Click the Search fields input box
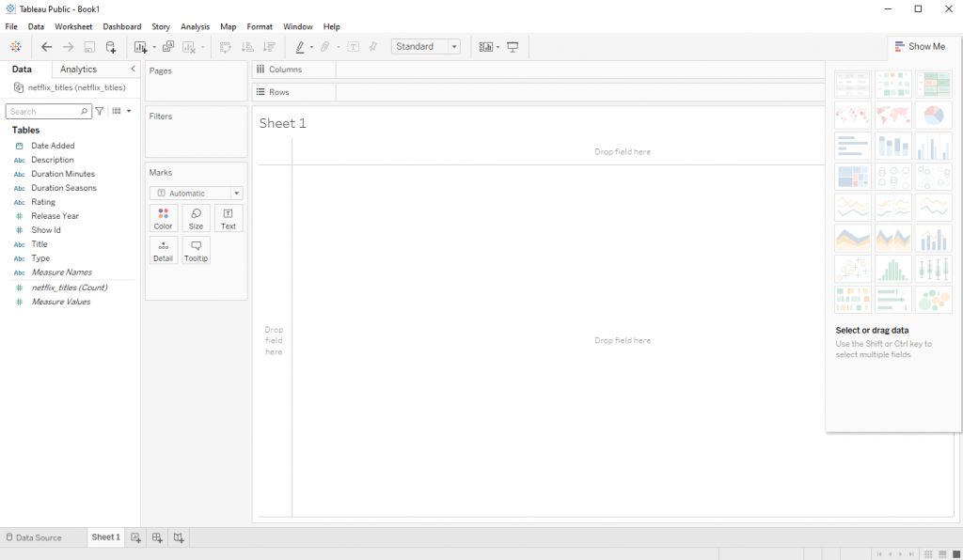The width and height of the screenshot is (963, 560). 49,111
